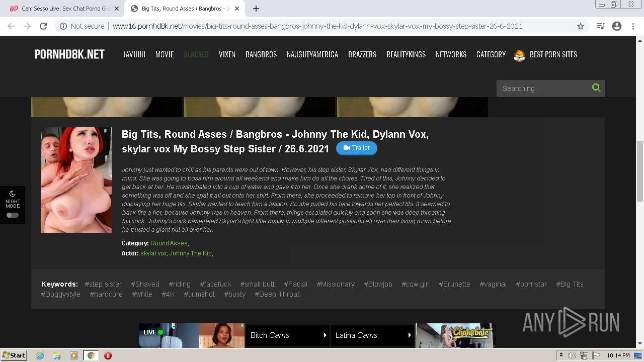Open the #Brunette keyword tag
Screen dimensions: 644x362
click(x=454, y=284)
